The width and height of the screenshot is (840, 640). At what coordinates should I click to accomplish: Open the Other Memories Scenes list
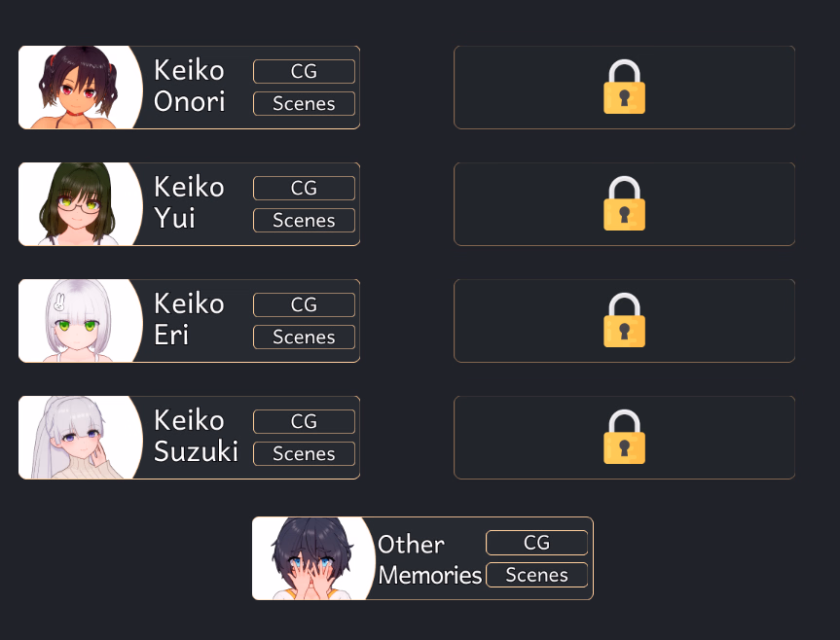536,575
